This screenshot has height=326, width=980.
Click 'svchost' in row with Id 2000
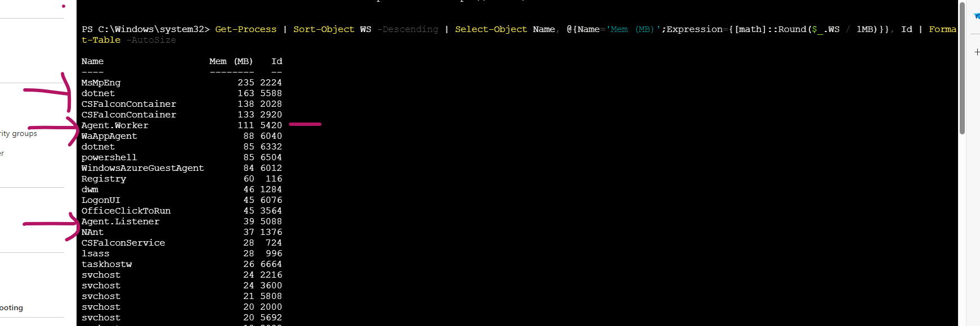tap(101, 307)
